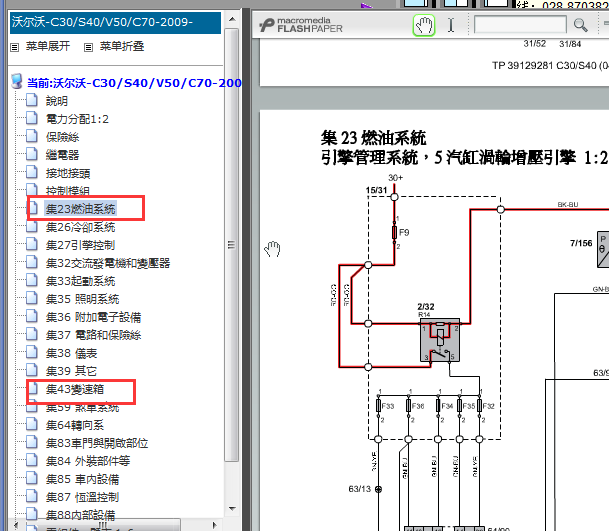Open the 集43變速箱 entry

tap(75, 389)
